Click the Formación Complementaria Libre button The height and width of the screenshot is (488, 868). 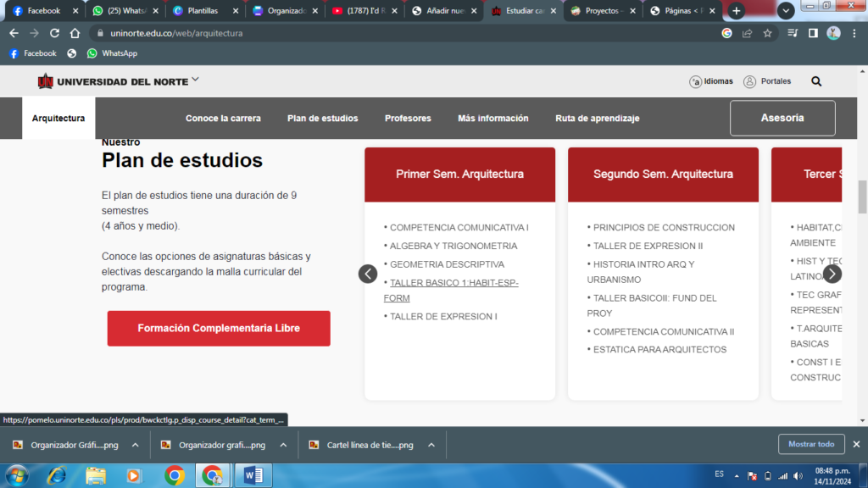219,328
